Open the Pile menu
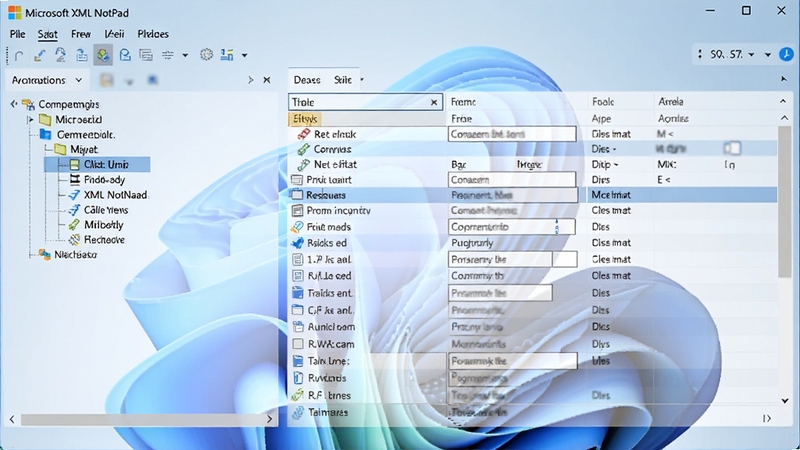 click(17, 34)
